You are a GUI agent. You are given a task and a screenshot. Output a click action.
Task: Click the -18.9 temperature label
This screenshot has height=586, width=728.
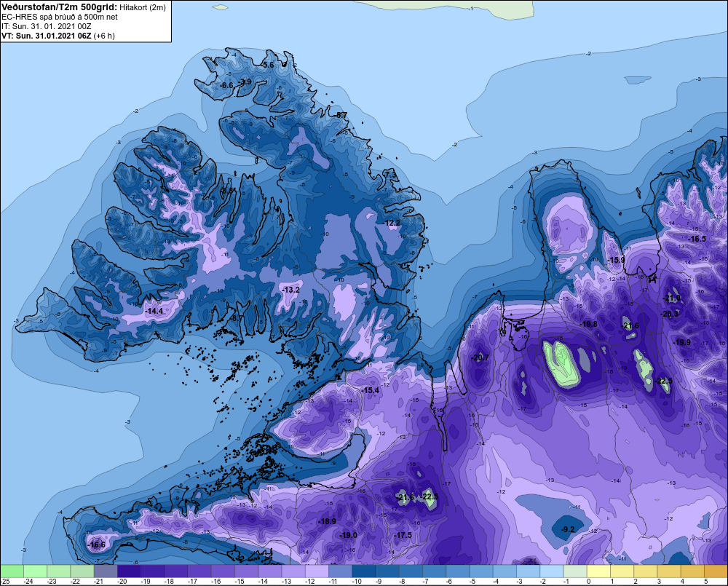point(327,521)
